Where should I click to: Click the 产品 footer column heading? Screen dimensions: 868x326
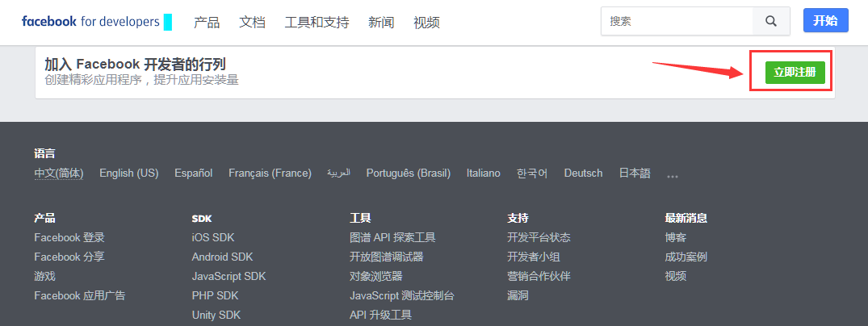click(x=44, y=218)
